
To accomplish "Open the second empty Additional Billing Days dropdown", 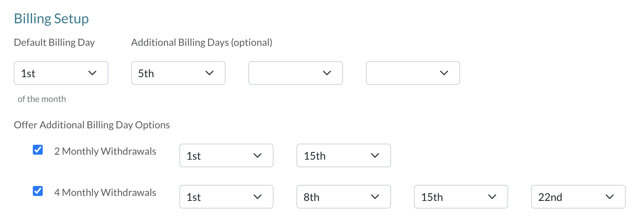I will (x=295, y=73).
